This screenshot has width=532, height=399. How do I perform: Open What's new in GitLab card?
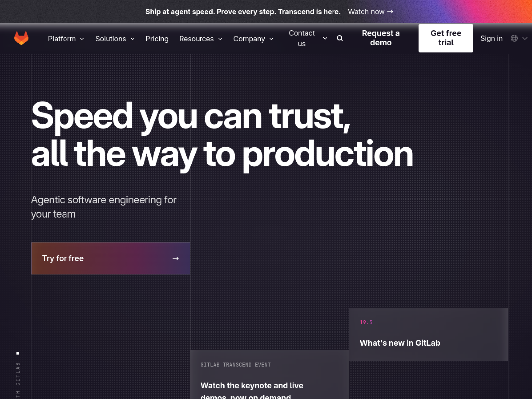click(x=429, y=334)
